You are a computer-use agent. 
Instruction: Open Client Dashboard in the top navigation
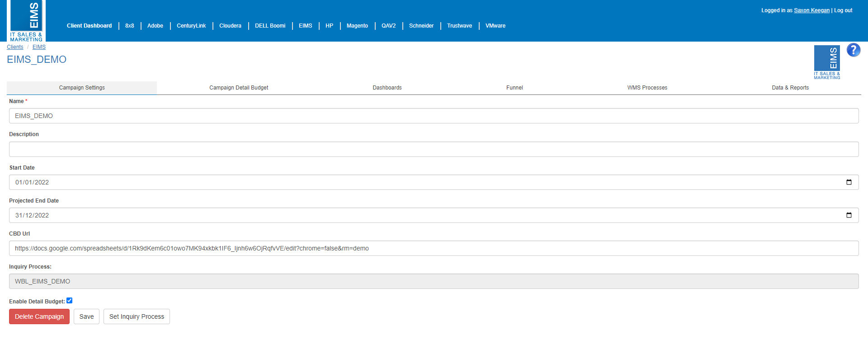coord(89,26)
